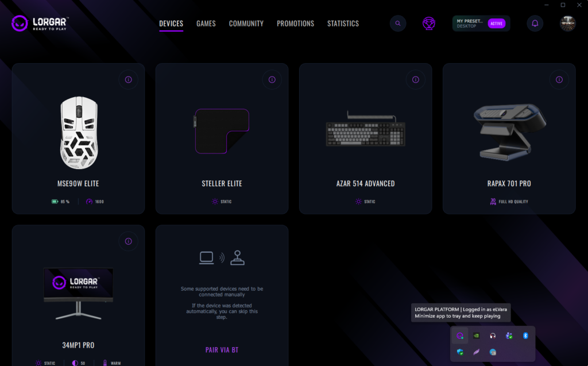588x366 pixels.
Task: Click the NVIDIA icon in system tray
Action: tap(476, 336)
